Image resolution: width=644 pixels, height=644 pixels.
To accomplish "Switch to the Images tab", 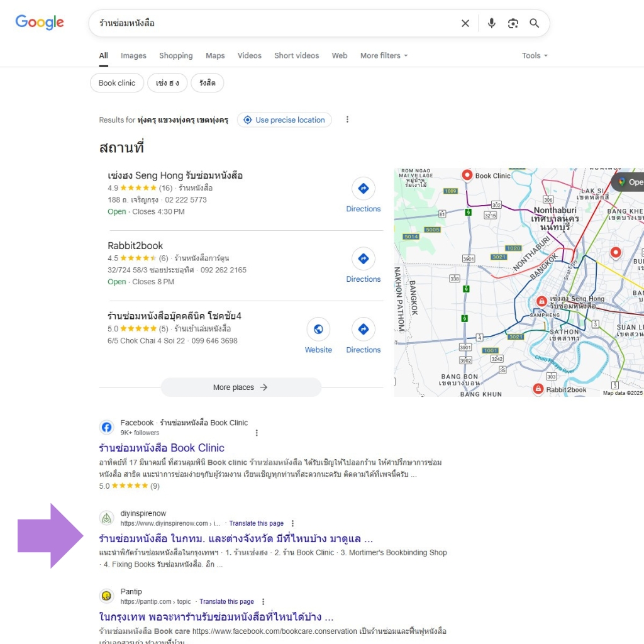I will click(133, 55).
